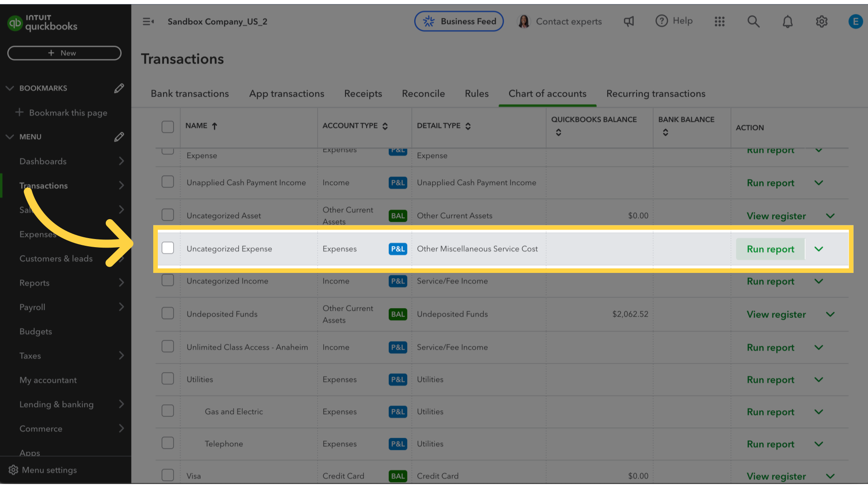Sort by Bank Balance arrows

pyautogui.click(x=665, y=132)
